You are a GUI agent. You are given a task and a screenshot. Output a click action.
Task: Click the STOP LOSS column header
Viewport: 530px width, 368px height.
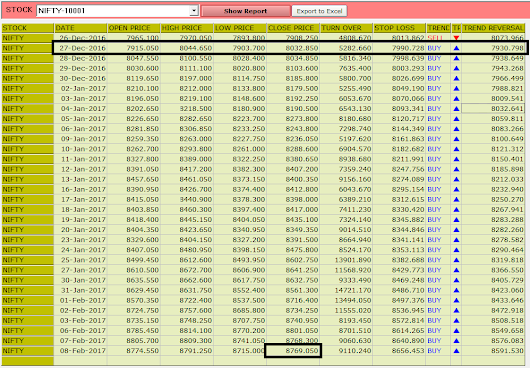pos(399,28)
